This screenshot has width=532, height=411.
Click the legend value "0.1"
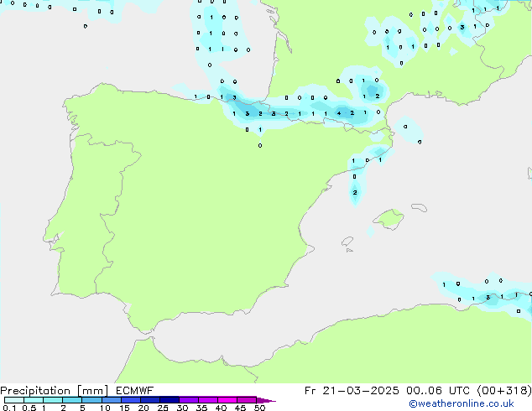(9, 408)
